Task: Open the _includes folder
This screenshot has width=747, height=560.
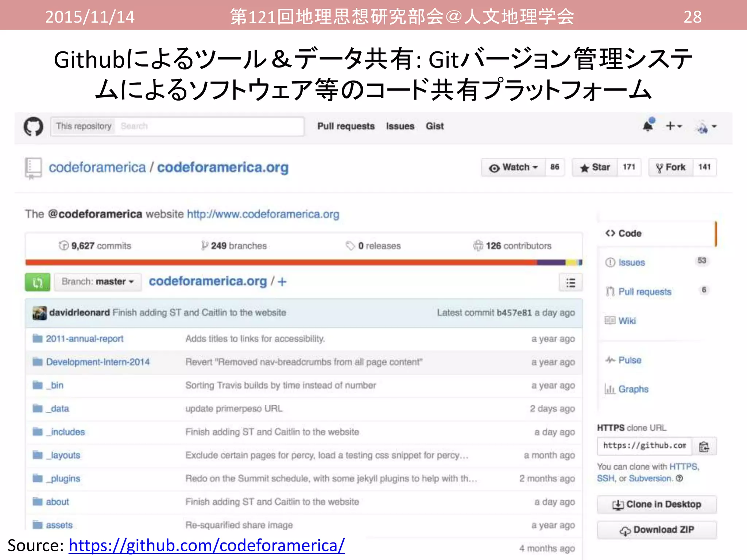Action: coord(65,432)
